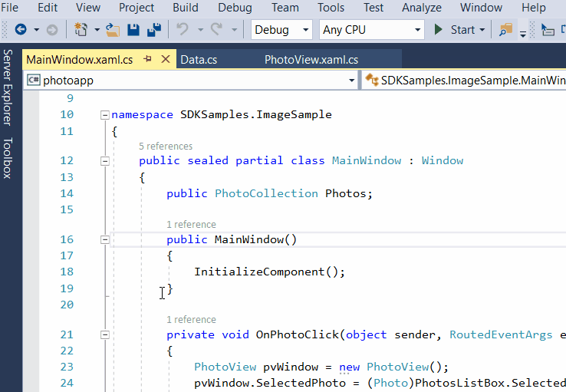Open the Redo history dropdown arrow

tap(234, 30)
